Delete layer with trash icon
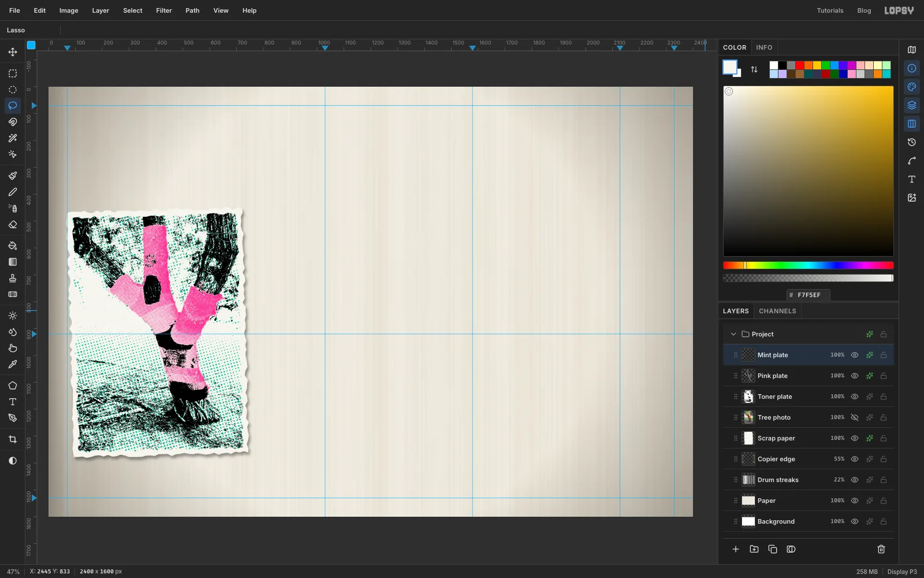Image resolution: width=924 pixels, height=578 pixels. [881, 549]
